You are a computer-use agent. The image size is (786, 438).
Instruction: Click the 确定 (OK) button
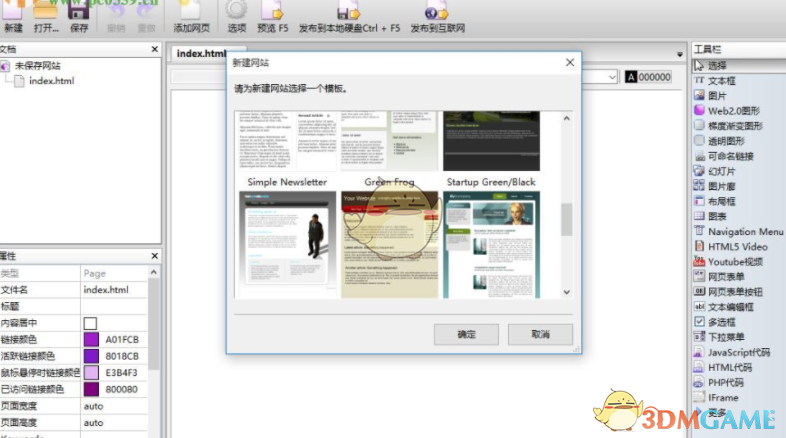[466, 334]
